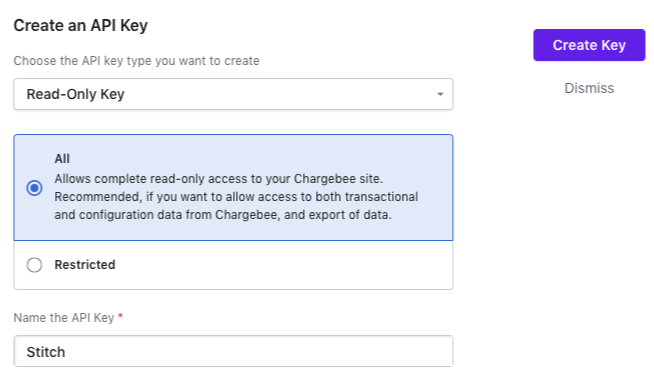Screen dimensions: 654x387
Task: Click the red required asterisk marker
Action: (120, 316)
